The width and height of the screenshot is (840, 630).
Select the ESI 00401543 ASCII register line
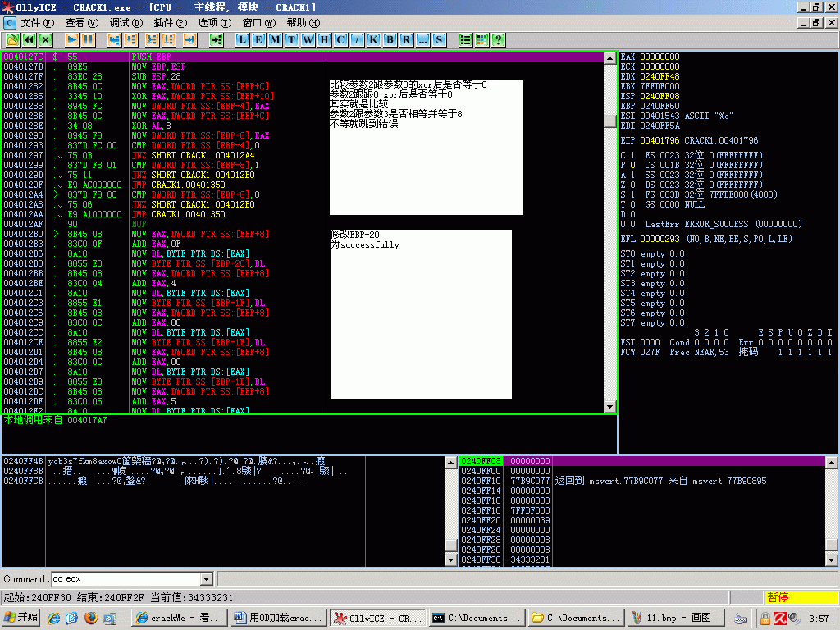click(x=677, y=116)
